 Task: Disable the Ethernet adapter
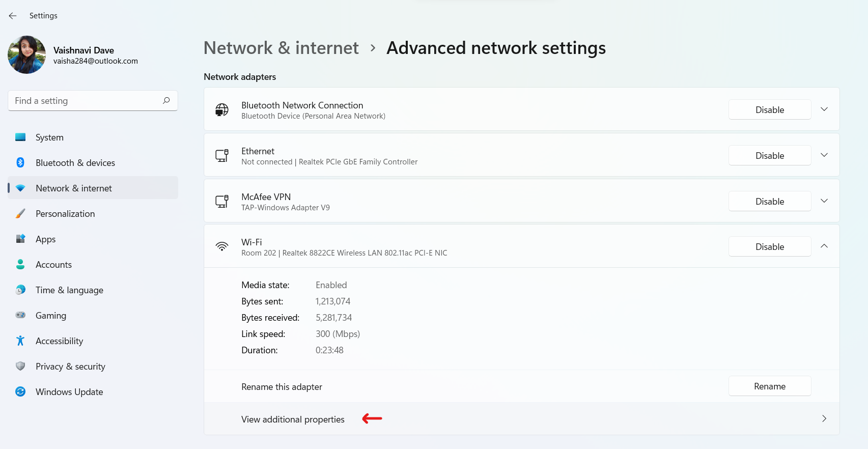click(769, 156)
